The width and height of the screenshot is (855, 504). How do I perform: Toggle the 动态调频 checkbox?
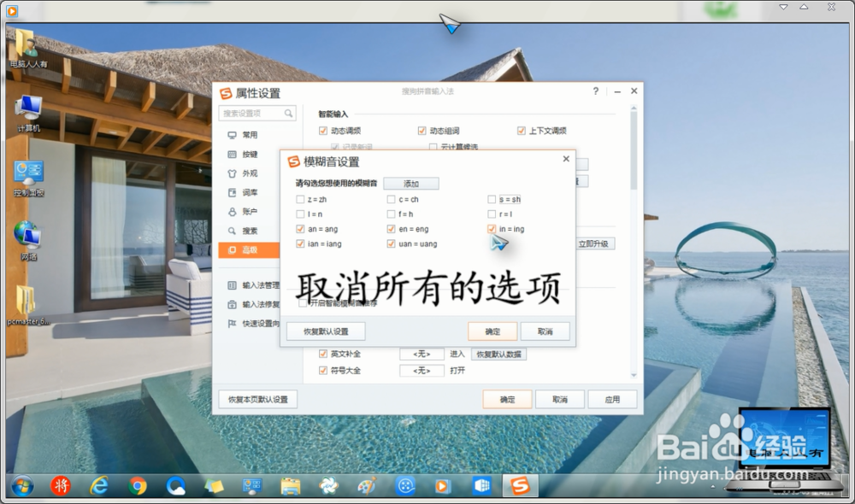point(323,131)
